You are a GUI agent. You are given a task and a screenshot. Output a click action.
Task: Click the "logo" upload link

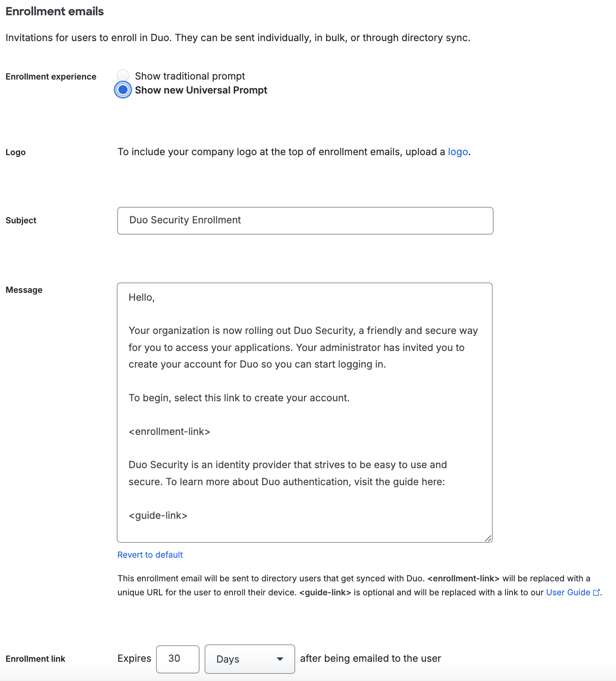[458, 152]
